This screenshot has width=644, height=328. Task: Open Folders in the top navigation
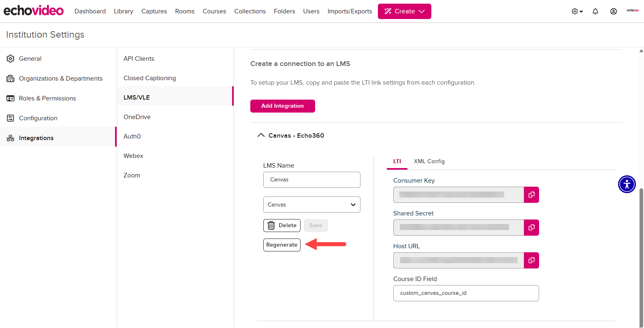[284, 11]
